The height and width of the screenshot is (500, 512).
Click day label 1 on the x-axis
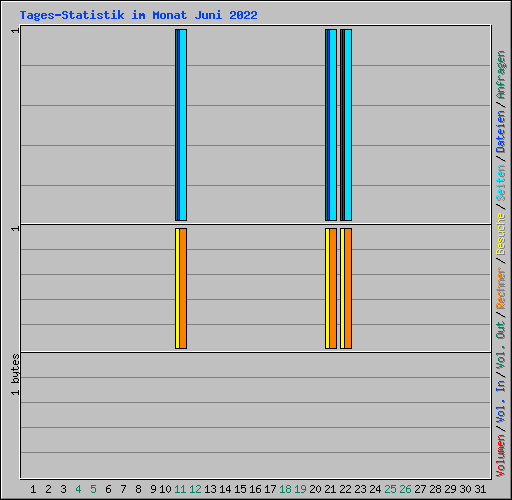33,489
